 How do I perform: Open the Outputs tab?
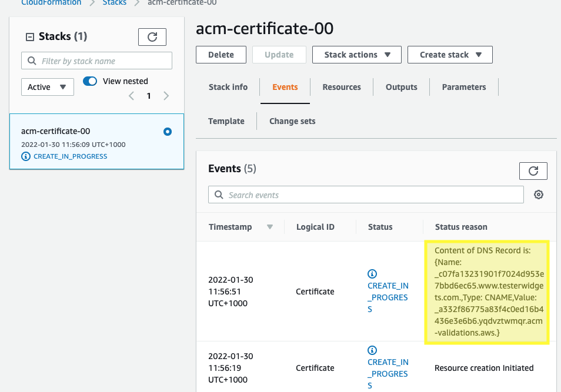[401, 87]
